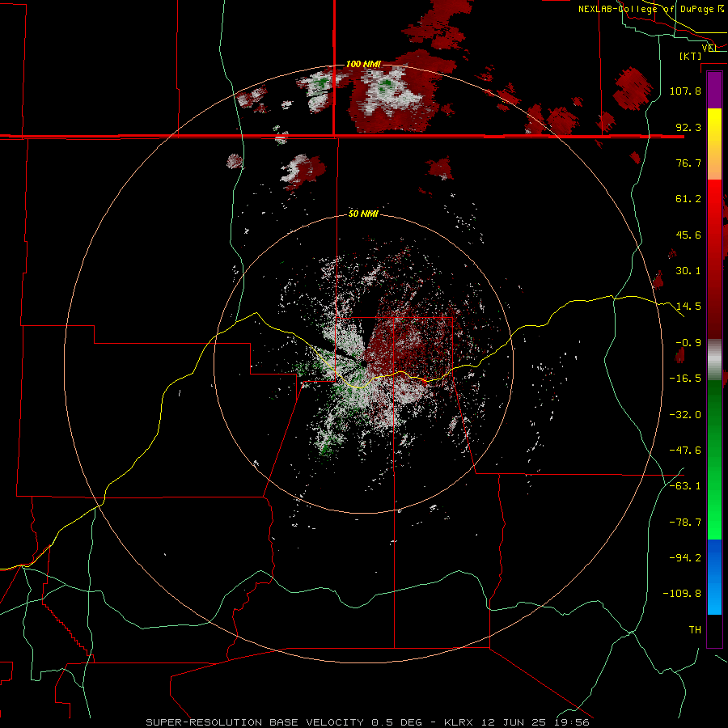Click the TH label on the scale

coord(695,630)
